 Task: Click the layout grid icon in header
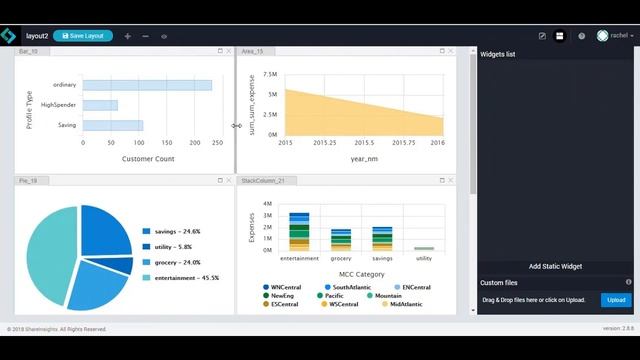coord(560,36)
